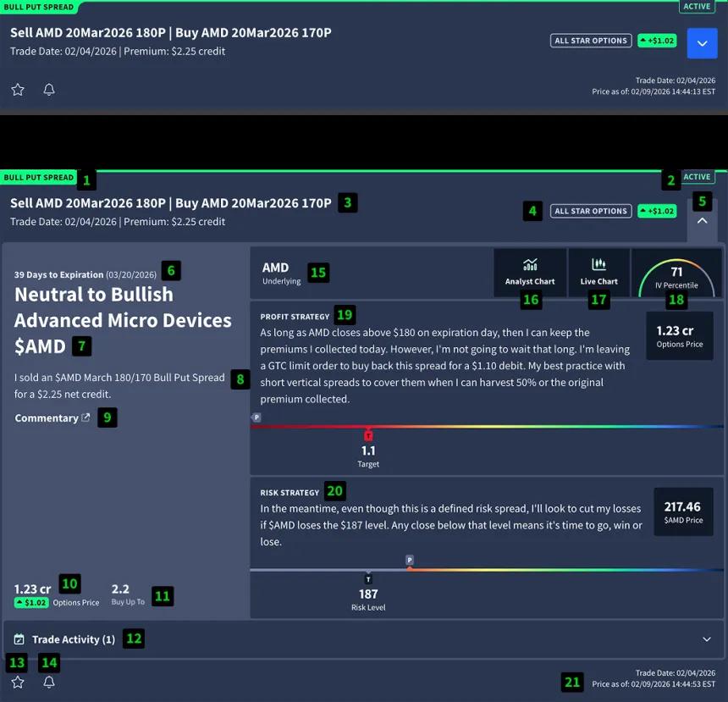Image resolution: width=728 pixels, height=702 pixels.
Task: Open the Analyst Chart
Action: [530, 273]
